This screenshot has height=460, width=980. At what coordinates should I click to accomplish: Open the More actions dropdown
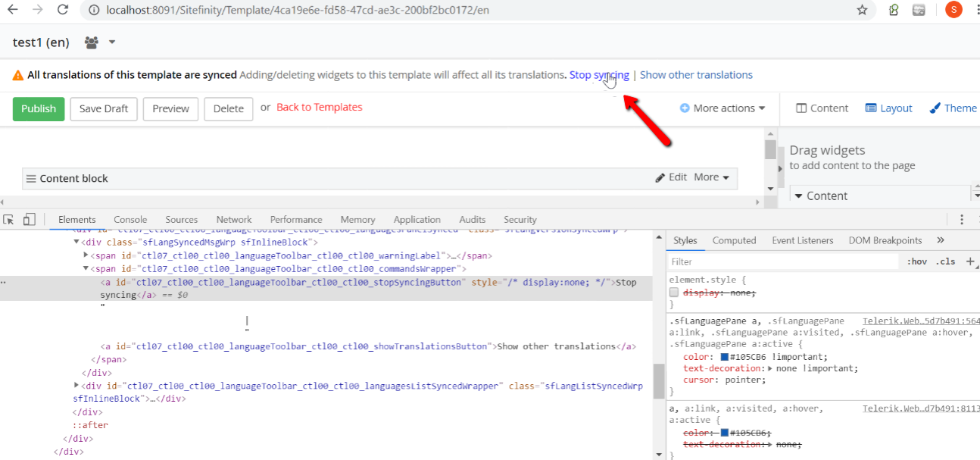[723, 108]
